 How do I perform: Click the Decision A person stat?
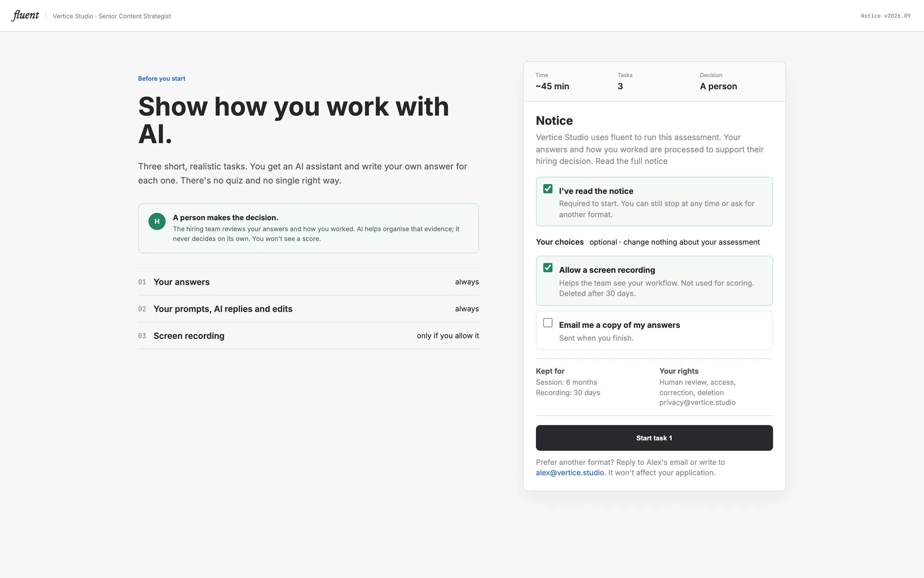718,82
